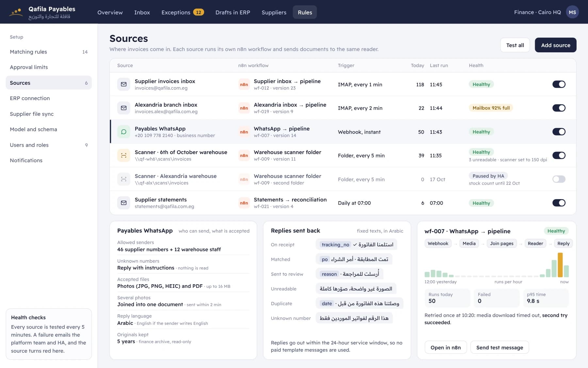Open Approval limits settings
The width and height of the screenshot is (588, 368).
[x=49, y=67]
